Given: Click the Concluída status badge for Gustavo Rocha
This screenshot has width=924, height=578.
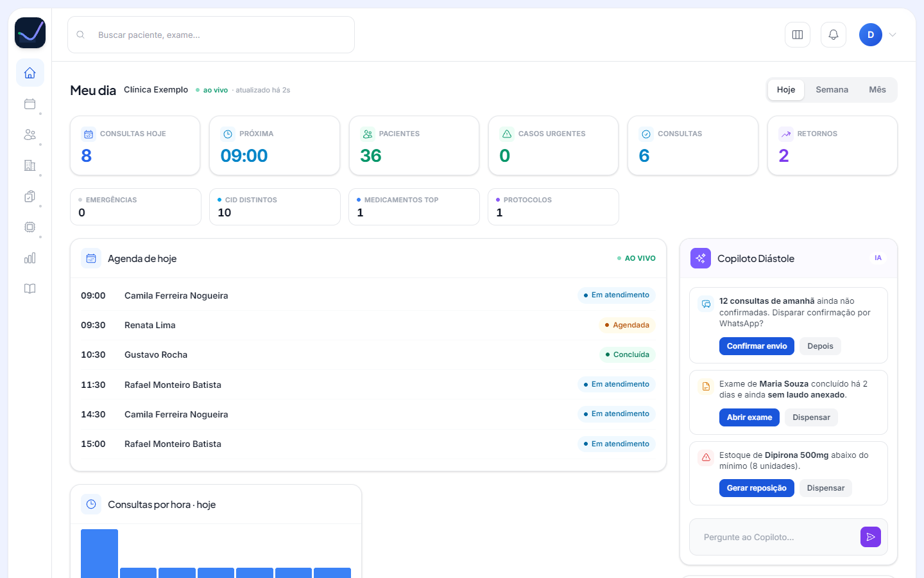Looking at the screenshot, I should tap(628, 355).
